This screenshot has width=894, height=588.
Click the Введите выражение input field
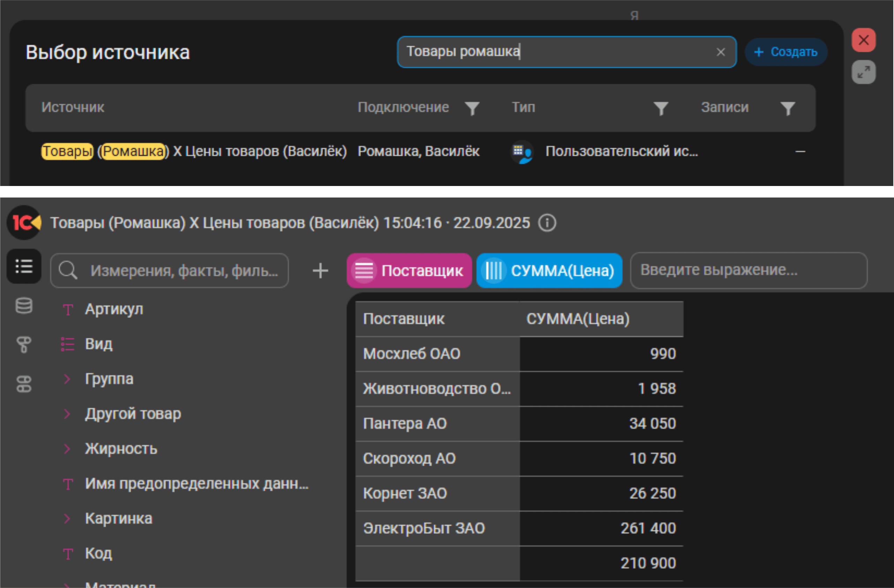[748, 270]
